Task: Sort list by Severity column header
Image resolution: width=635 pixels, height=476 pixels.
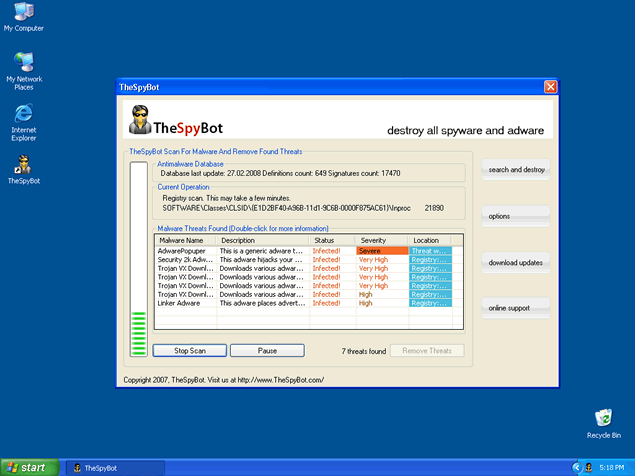Action: tap(381, 240)
